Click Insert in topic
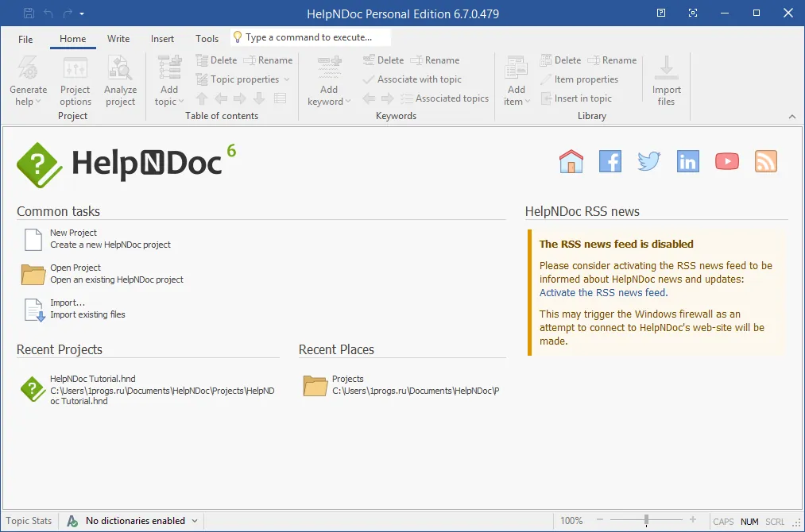 [576, 98]
